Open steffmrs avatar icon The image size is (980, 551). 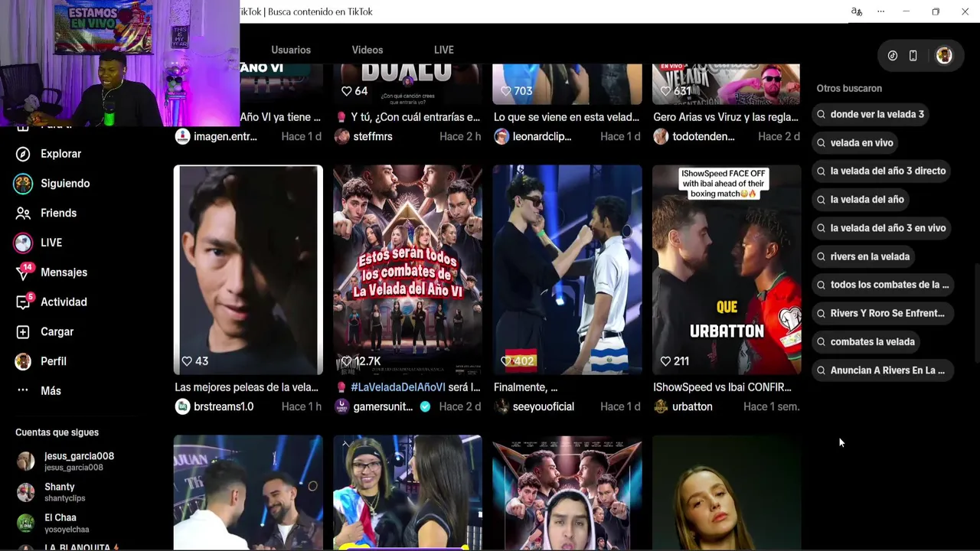tap(341, 137)
